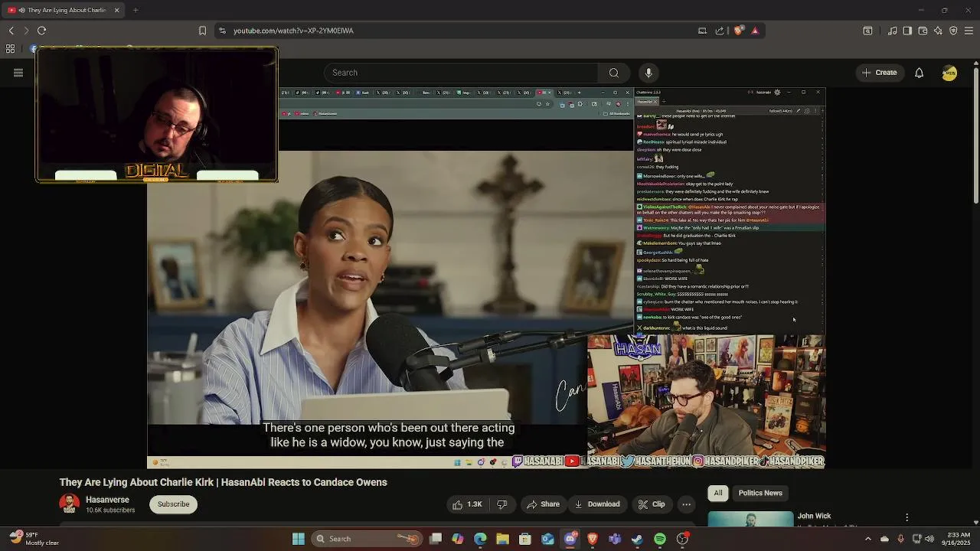Image resolution: width=980 pixels, height=551 pixels.
Task: Open OBS Studio from the taskbar
Action: click(682, 539)
